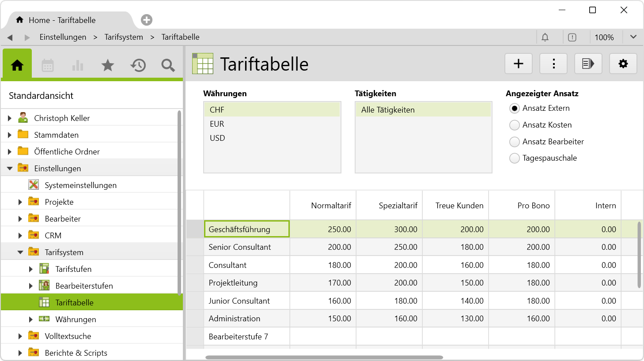Open the calendar view icon

pyautogui.click(x=48, y=65)
